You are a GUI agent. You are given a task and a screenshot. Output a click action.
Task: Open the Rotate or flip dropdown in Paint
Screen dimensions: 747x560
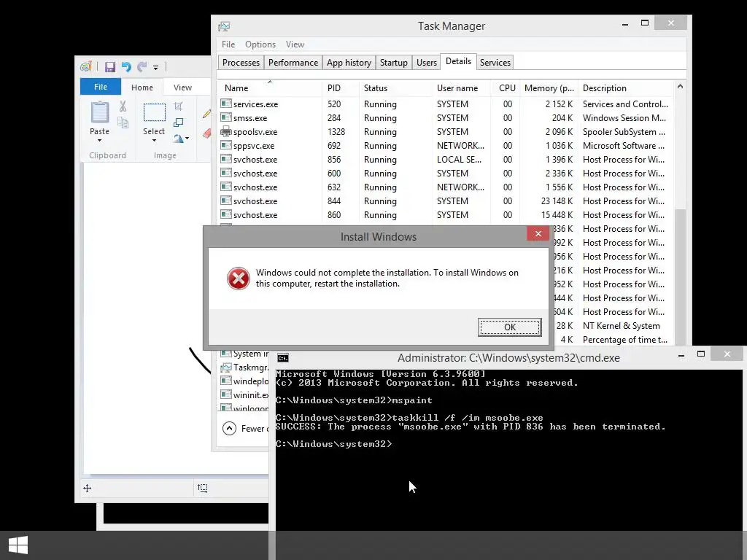point(181,139)
